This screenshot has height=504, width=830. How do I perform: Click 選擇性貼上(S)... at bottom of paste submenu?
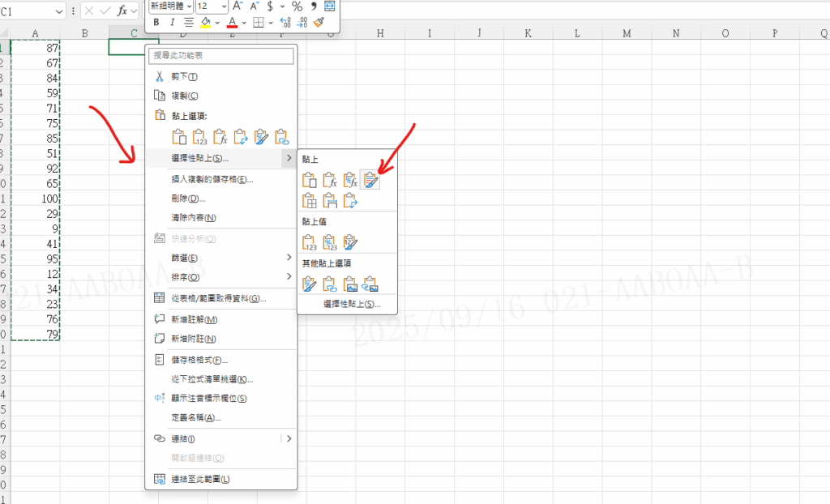click(x=351, y=304)
